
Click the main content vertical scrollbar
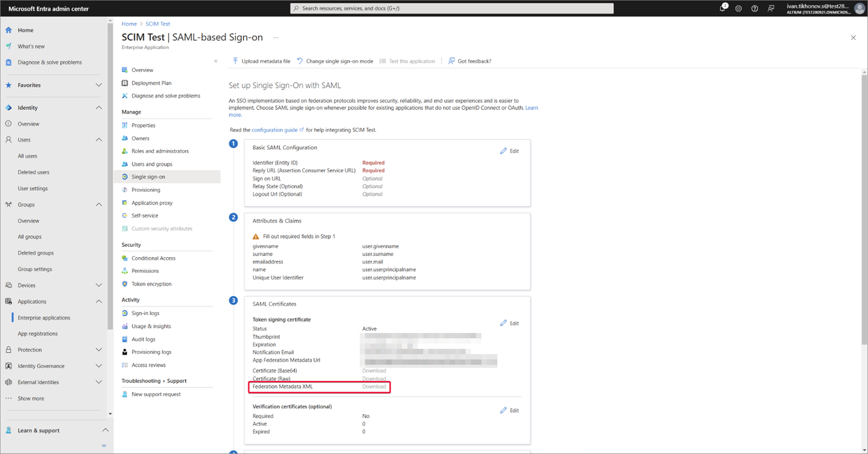point(864,210)
